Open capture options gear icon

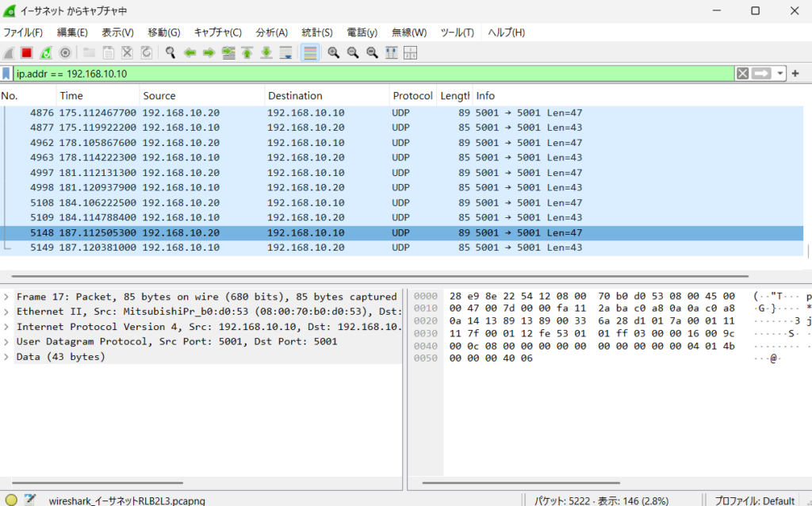(65, 53)
